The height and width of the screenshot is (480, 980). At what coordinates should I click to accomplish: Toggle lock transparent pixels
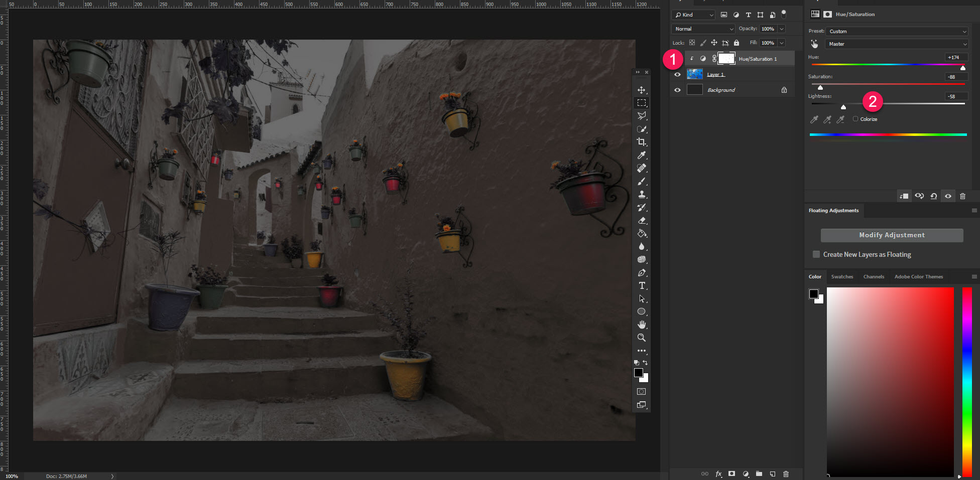point(692,43)
